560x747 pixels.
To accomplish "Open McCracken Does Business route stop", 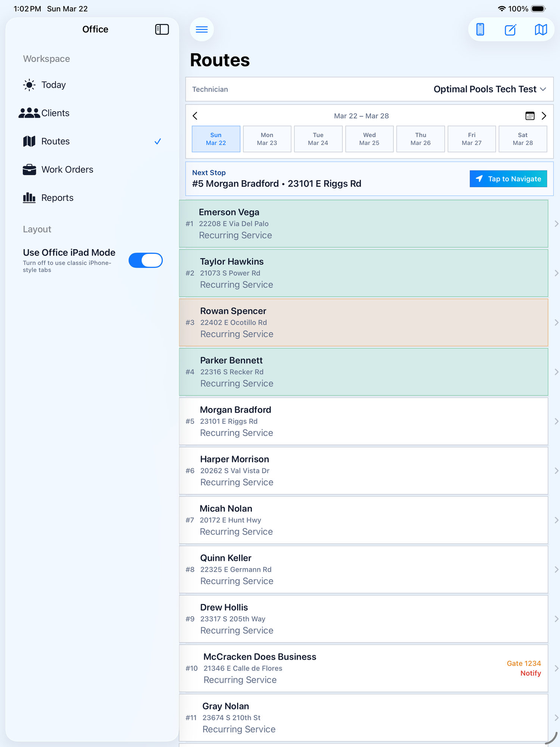I will (364, 668).
